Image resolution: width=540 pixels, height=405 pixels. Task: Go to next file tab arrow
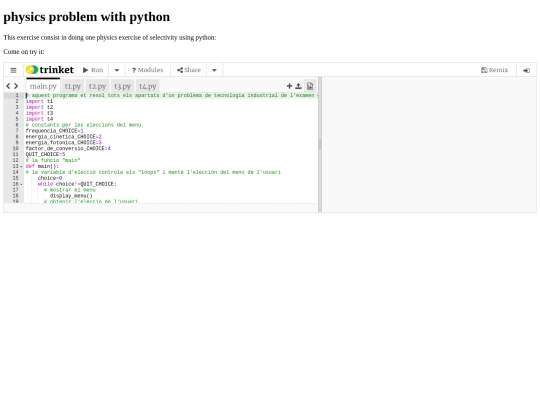[x=16, y=86]
